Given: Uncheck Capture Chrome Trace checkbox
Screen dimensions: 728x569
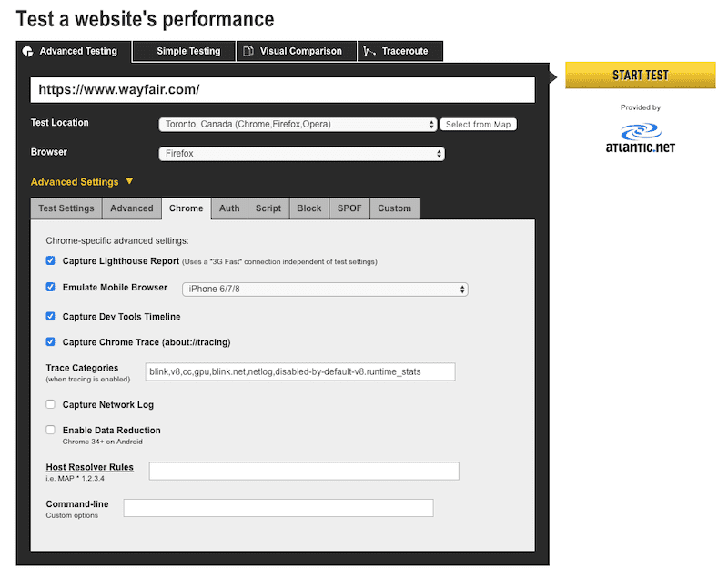Looking at the screenshot, I should point(51,342).
